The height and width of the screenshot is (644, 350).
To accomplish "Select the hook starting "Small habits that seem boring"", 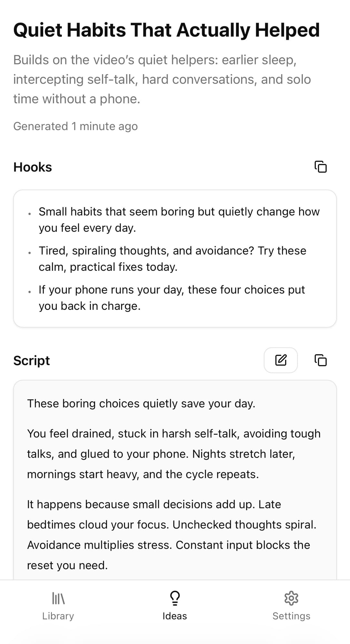I will [179, 220].
